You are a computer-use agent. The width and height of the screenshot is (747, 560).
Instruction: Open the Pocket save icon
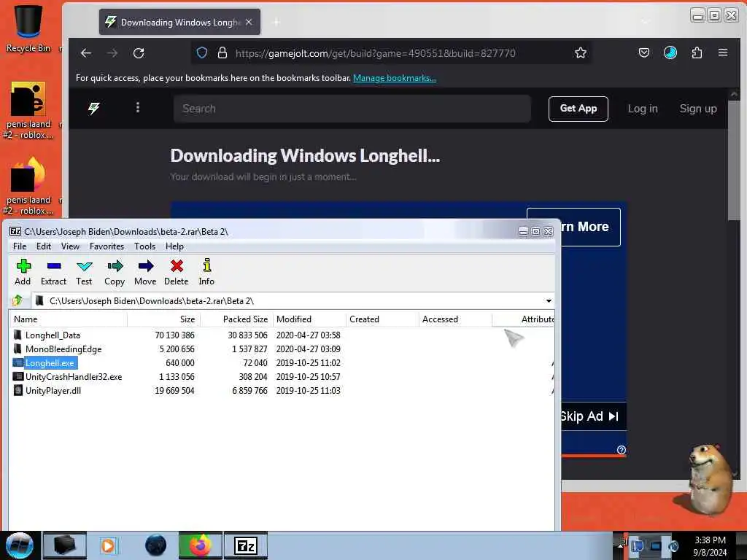tap(643, 52)
